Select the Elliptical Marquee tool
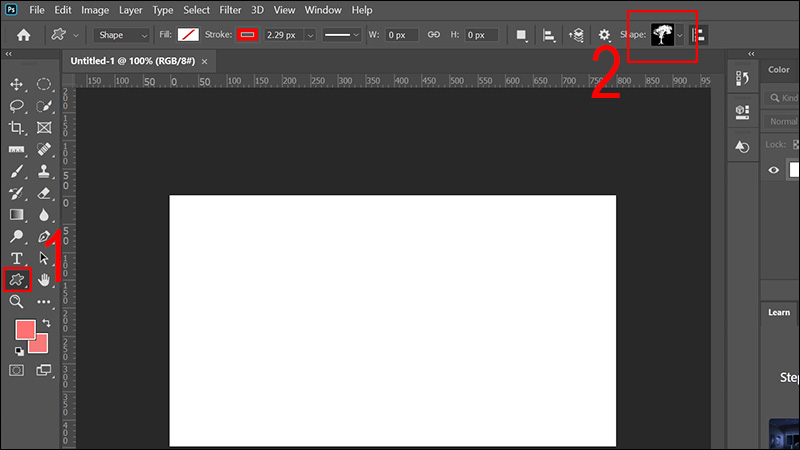The width and height of the screenshot is (800, 450). pyautogui.click(x=44, y=84)
